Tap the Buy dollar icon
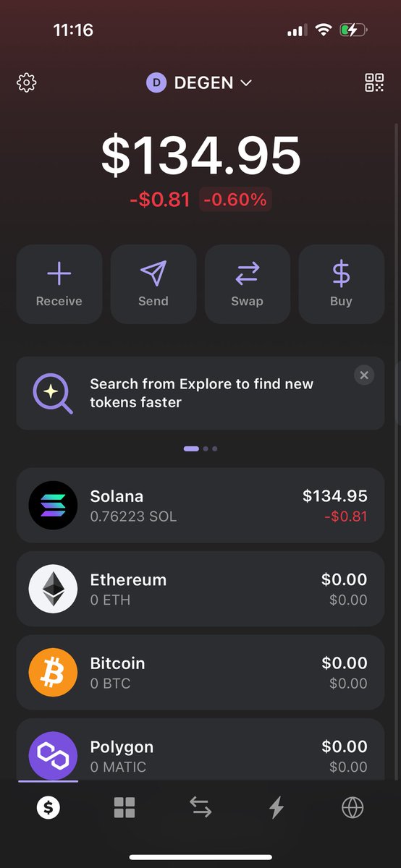The height and width of the screenshot is (868, 401). coord(341,273)
